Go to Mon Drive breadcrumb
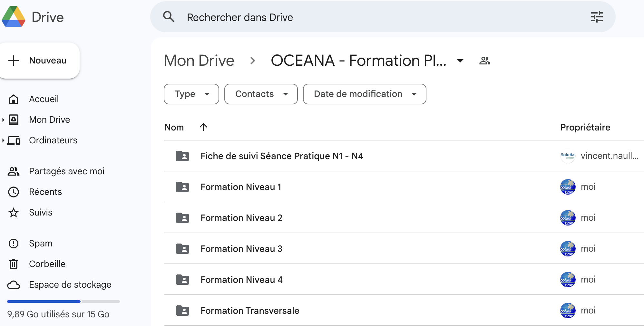 (x=199, y=61)
